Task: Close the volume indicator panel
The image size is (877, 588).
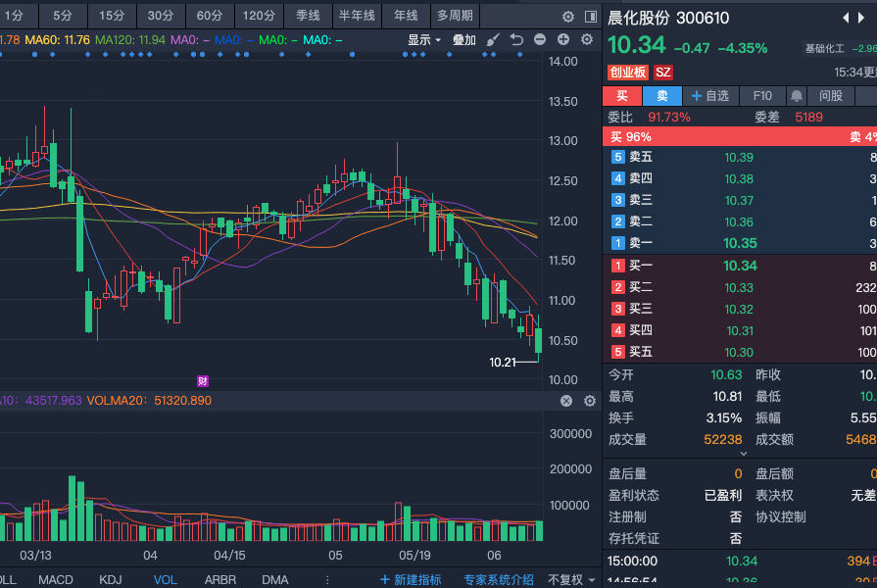Action: point(566,401)
